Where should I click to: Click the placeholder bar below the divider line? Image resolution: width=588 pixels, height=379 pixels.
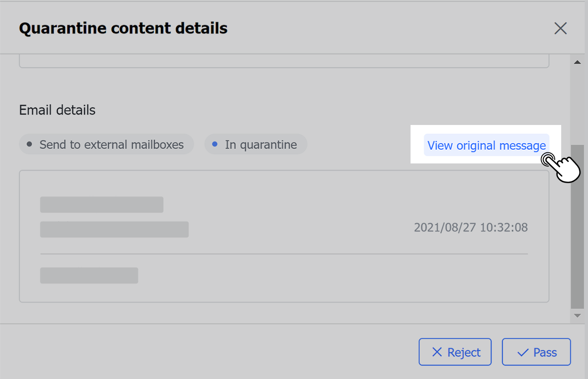[x=89, y=275]
